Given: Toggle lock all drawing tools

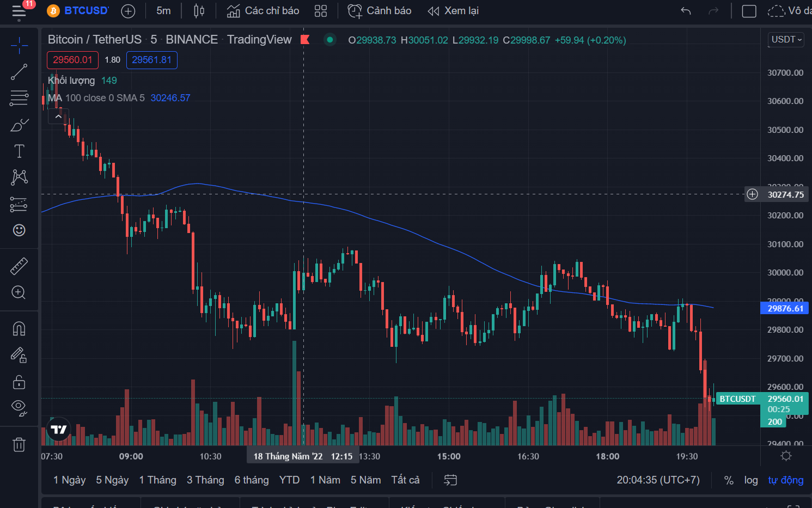Looking at the screenshot, I should click(x=19, y=382).
